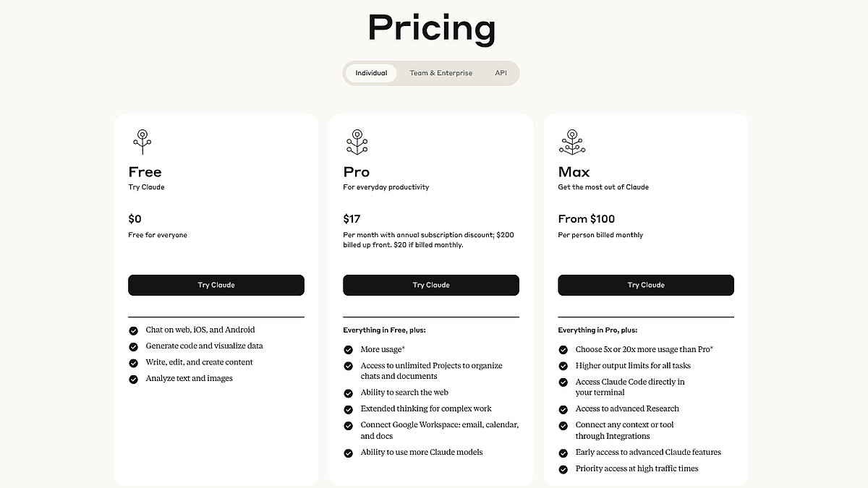Click the checkmark beside 'Chat on web, iOS, and Android'
868x488 pixels.
coord(133,330)
